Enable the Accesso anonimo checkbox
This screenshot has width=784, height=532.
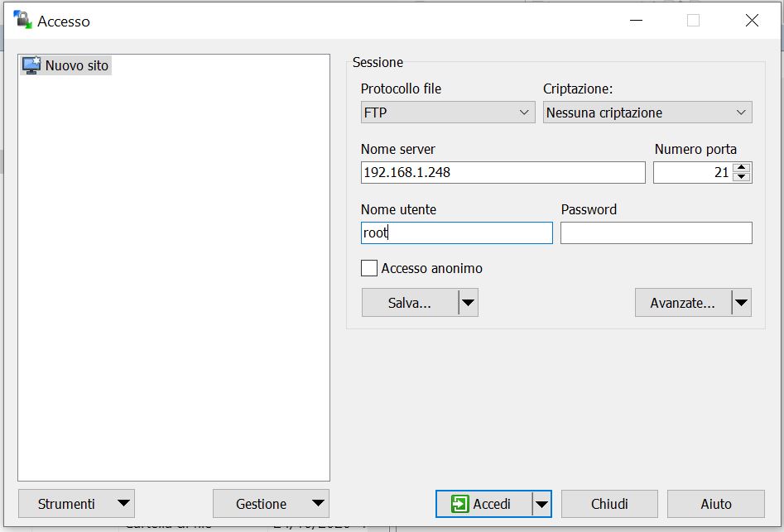coord(369,268)
